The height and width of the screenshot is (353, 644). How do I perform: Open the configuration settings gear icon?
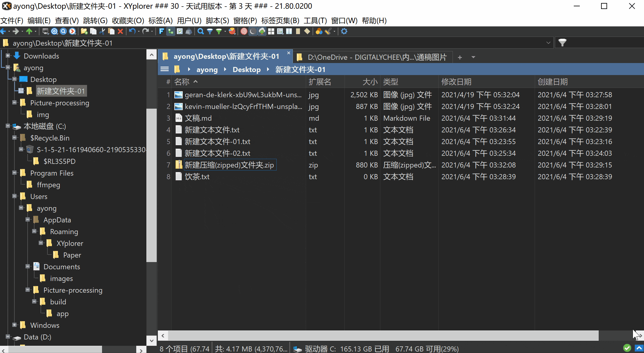click(344, 31)
